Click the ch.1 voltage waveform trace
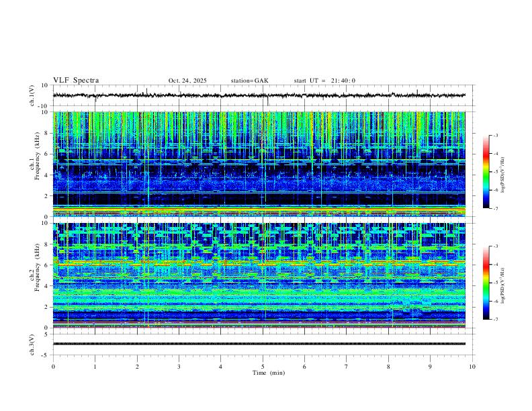 pyautogui.click(x=259, y=95)
